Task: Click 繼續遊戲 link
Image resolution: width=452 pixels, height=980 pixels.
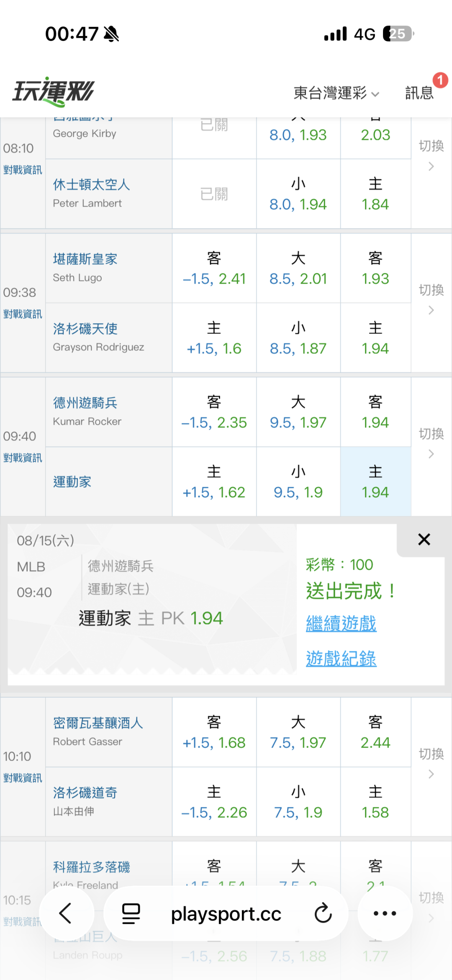Action: (x=341, y=624)
